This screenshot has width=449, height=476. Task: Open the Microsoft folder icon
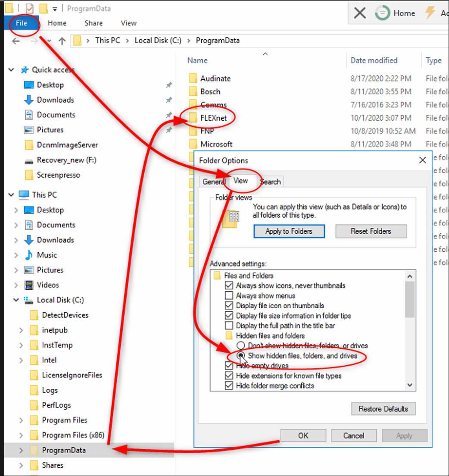[x=193, y=144]
